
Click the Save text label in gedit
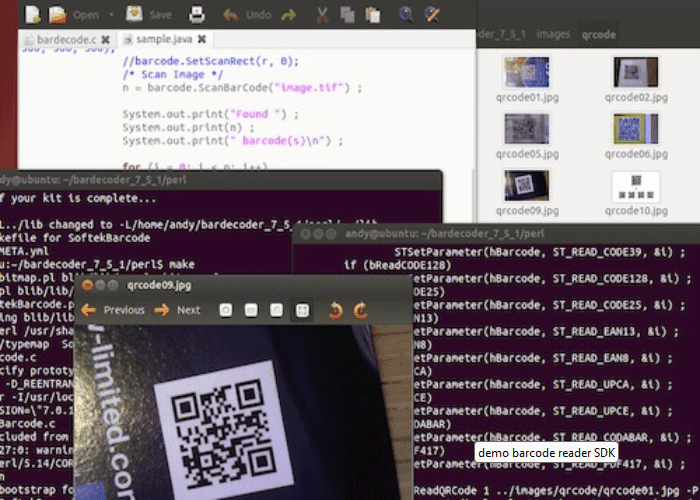tap(160, 15)
